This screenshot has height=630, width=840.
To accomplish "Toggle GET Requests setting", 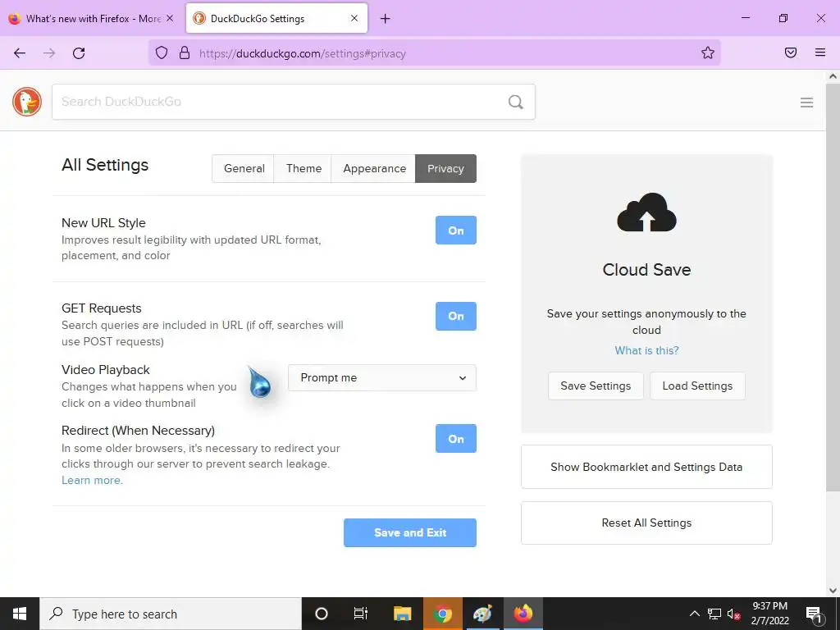I will point(456,316).
